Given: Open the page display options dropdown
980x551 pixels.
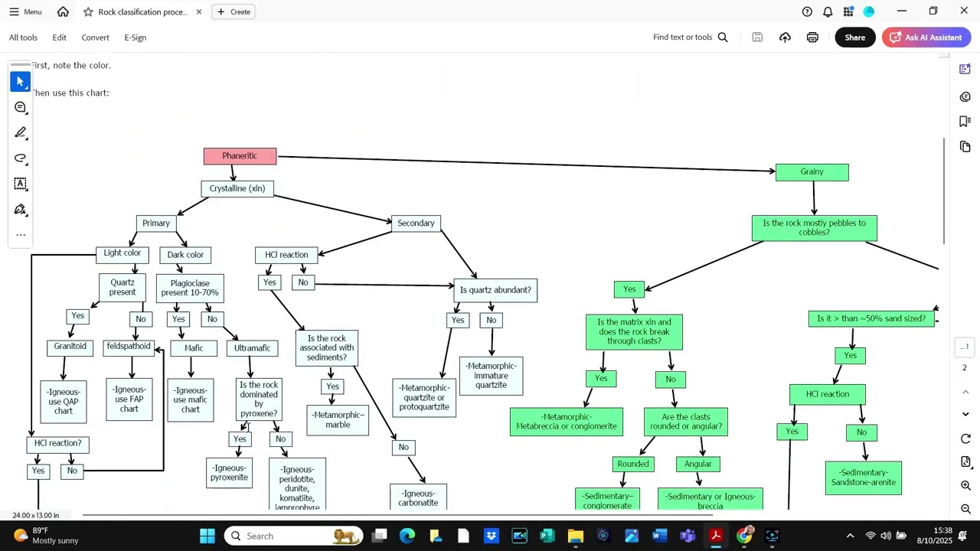Looking at the screenshot, I should (x=965, y=461).
